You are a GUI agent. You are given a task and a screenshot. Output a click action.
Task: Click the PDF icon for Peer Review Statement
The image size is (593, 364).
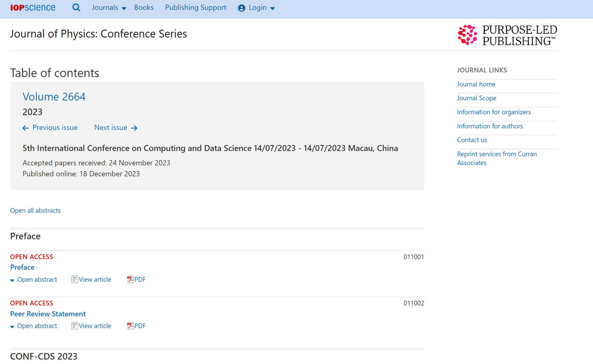coord(131,326)
